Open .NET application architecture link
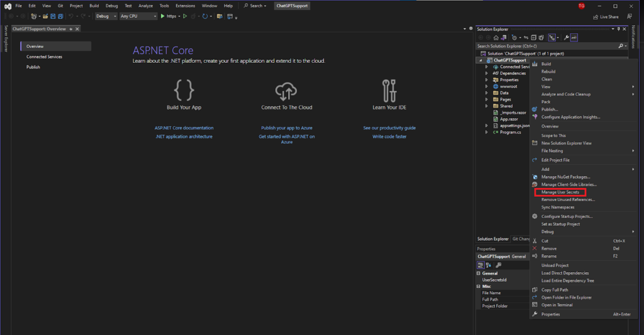The width and height of the screenshot is (644, 335). tap(184, 137)
